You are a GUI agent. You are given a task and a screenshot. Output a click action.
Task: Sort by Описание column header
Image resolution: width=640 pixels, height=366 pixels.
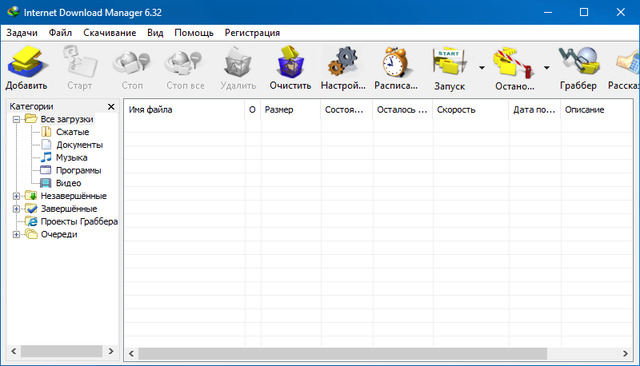597,109
